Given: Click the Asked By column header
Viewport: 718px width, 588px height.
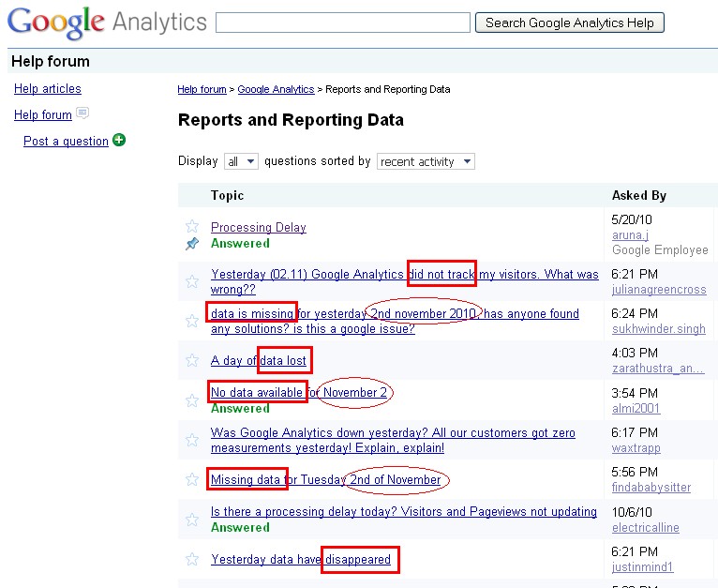Looking at the screenshot, I should (x=638, y=195).
